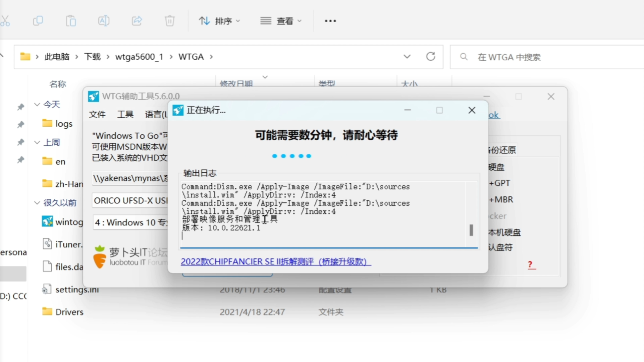644x362 pixels.
Task: Open 工具 menu in WTG tool window
Action: pos(125,114)
